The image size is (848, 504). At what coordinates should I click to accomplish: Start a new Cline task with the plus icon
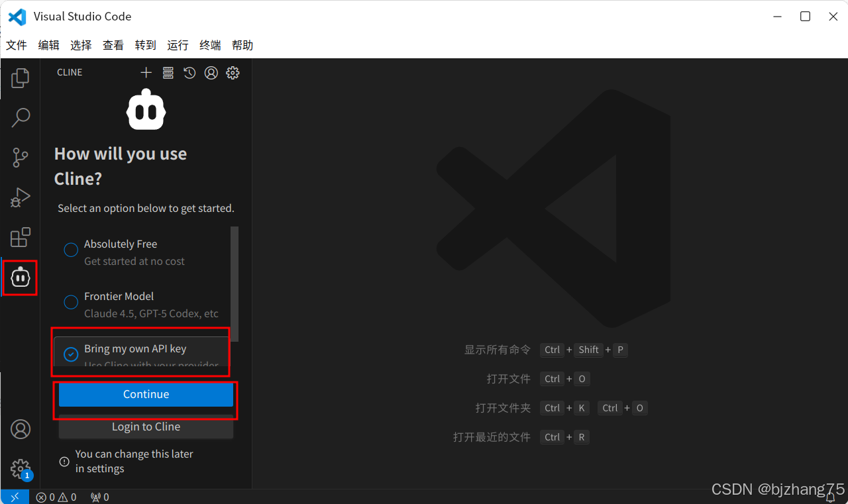click(146, 73)
